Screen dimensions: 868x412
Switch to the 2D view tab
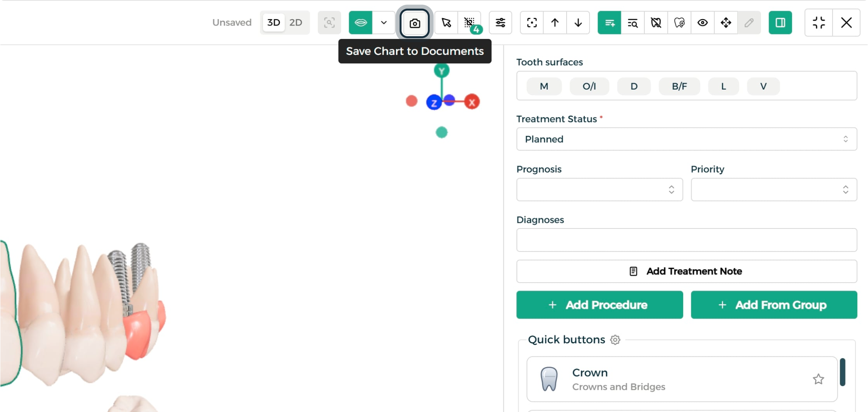(296, 23)
